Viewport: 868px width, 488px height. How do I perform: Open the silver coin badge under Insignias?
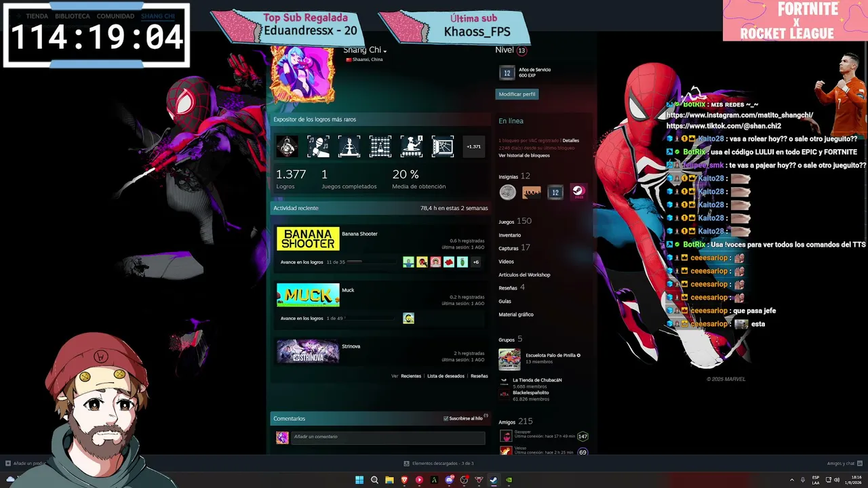(508, 192)
